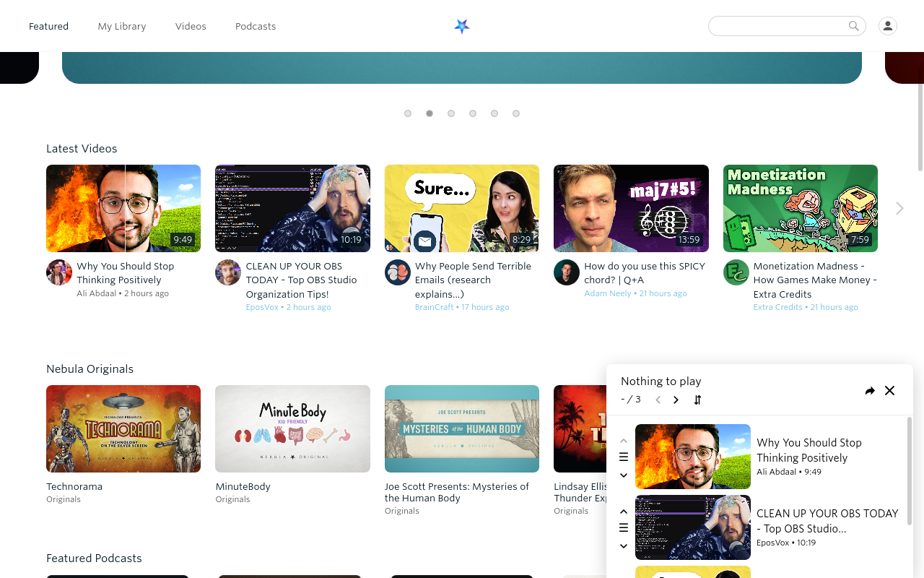Open MinuteBody original thumbnail
The image size is (924, 578).
coord(292,428)
